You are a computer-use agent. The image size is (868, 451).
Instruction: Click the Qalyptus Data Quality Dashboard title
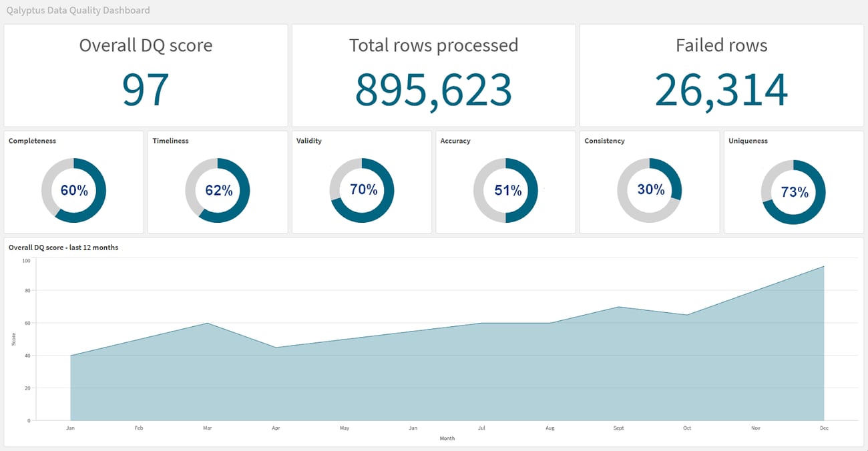coord(77,10)
